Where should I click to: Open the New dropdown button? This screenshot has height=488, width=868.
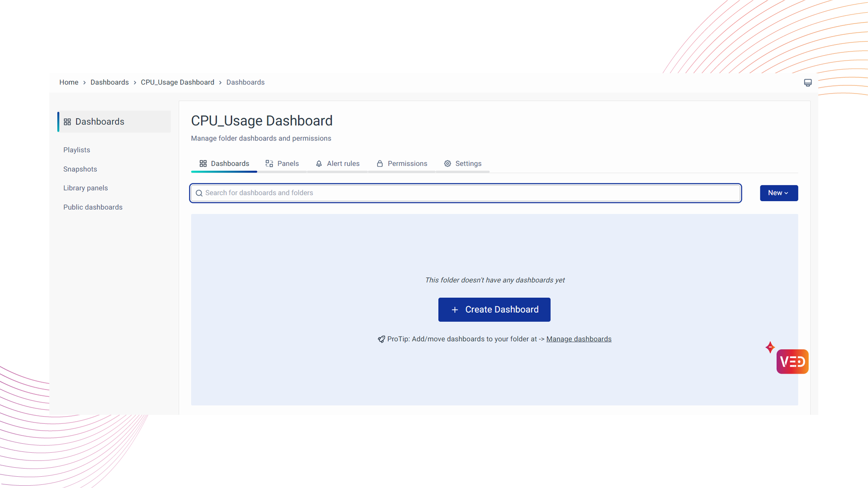click(x=778, y=193)
